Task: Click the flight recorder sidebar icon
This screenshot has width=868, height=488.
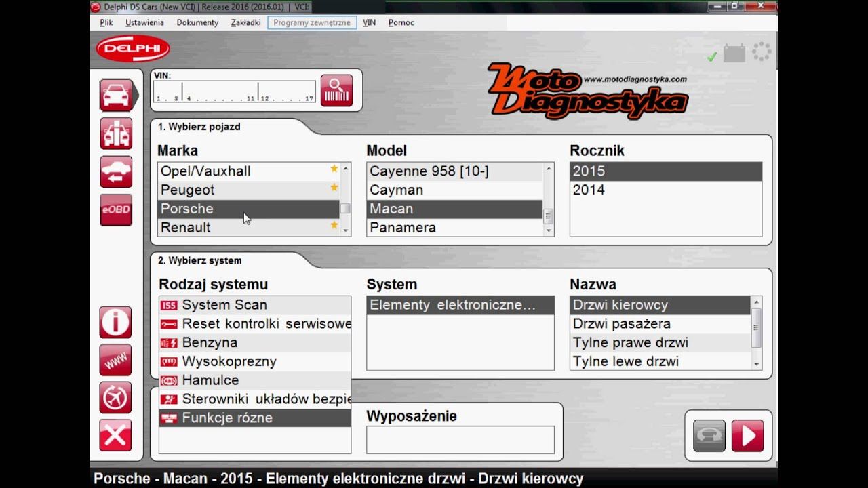Action: [115, 398]
